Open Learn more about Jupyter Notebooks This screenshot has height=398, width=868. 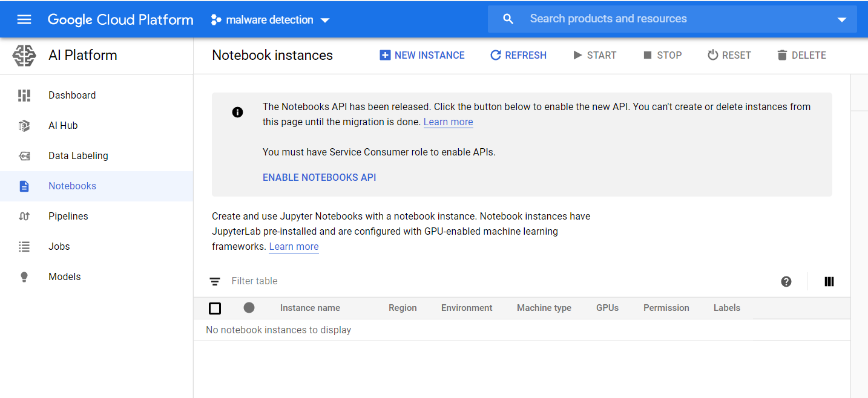click(x=294, y=246)
